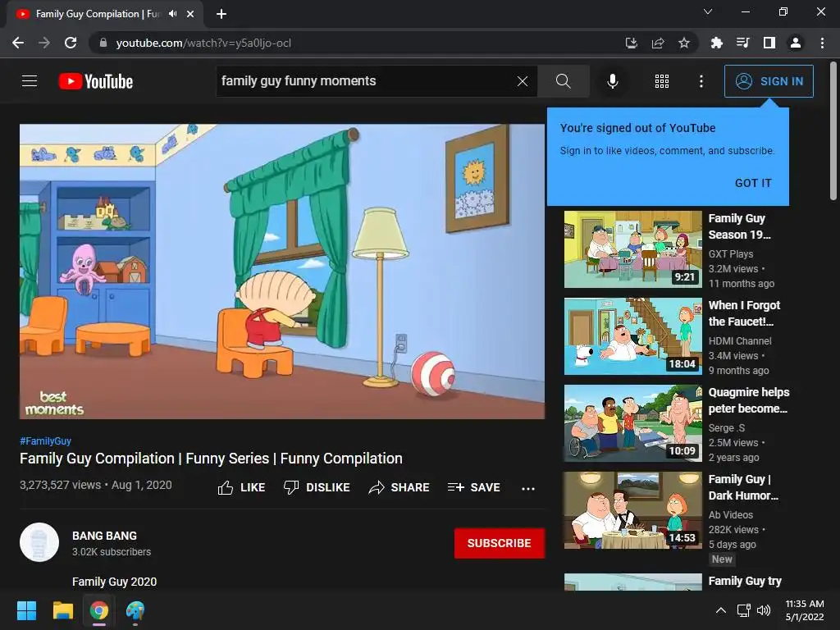The image size is (840, 630).
Task: Share the video via SHARE button
Action: click(399, 487)
